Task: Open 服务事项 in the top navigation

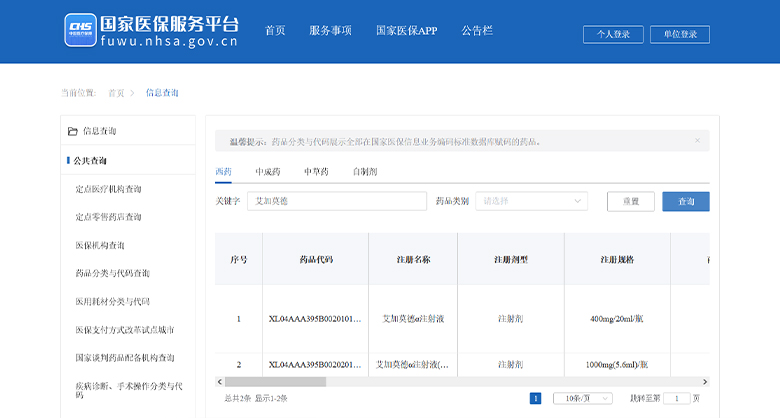Action: pos(330,31)
